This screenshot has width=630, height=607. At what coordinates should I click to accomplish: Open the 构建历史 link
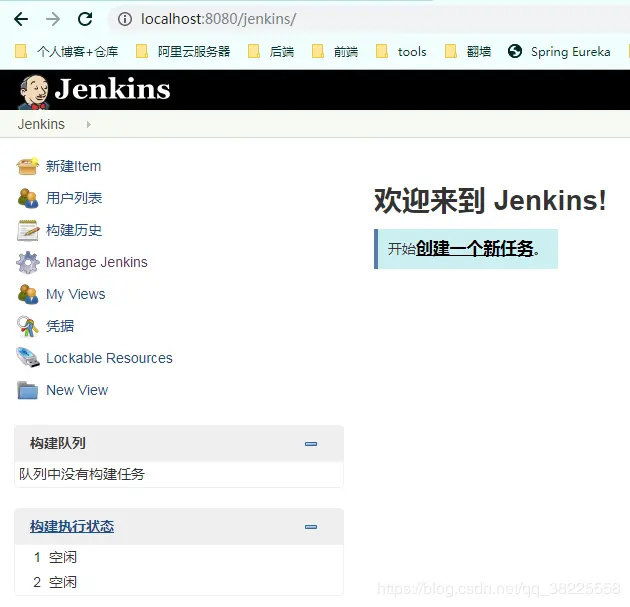(x=74, y=230)
